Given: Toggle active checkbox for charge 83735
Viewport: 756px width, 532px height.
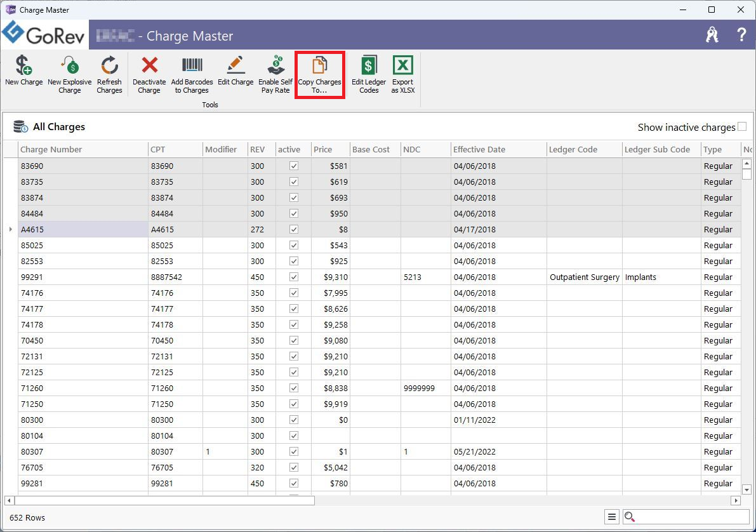Looking at the screenshot, I should (294, 182).
